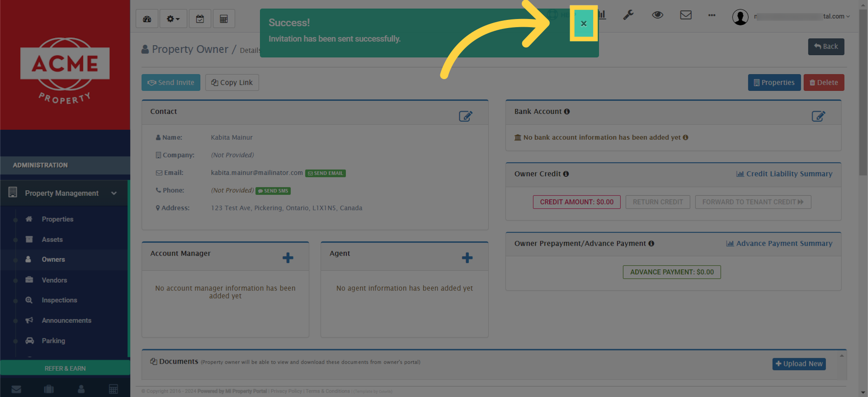Screen dimensions: 868x397
Task: Click the Documents panel scroll-up arrow
Action: (842, 356)
